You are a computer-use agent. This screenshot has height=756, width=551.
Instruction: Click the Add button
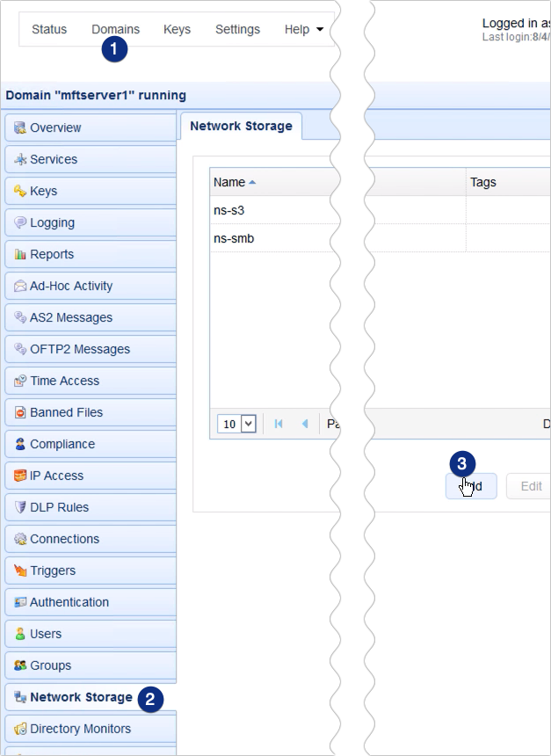tap(471, 486)
